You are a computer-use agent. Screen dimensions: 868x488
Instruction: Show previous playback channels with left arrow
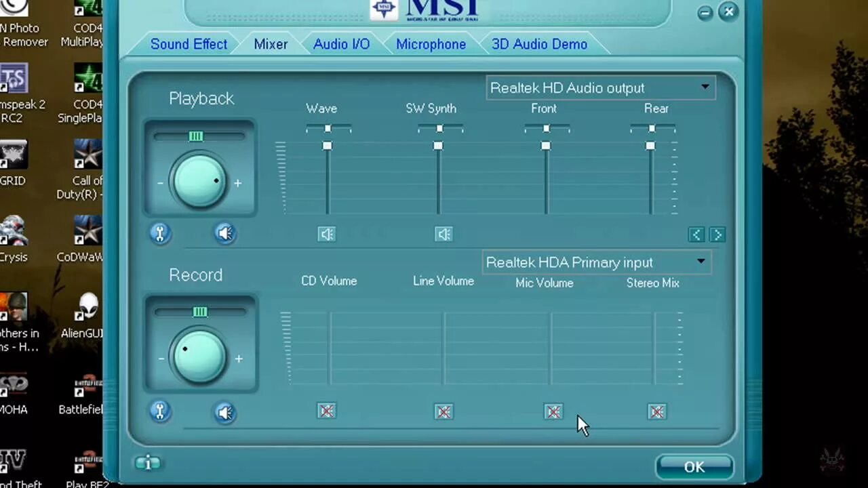click(x=696, y=235)
